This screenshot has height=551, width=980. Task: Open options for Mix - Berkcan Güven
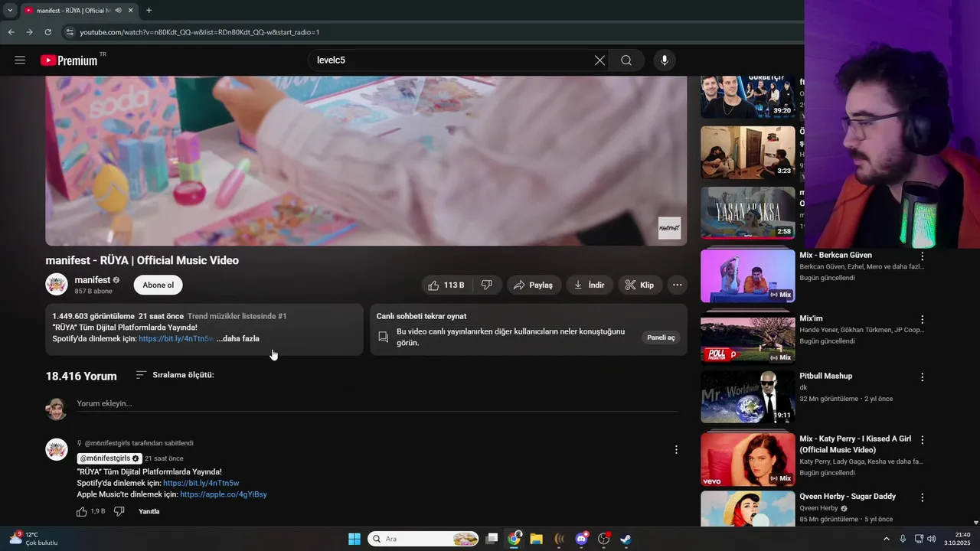[923, 256]
